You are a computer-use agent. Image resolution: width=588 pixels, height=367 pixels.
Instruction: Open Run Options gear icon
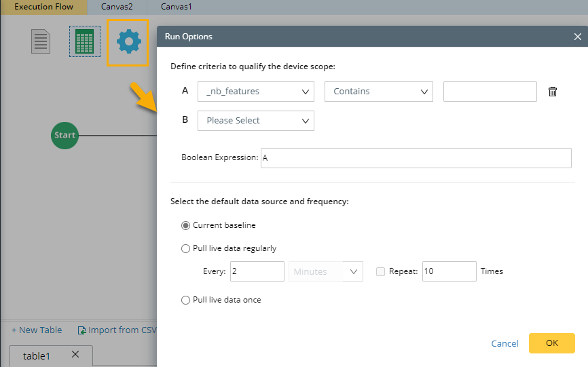pyautogui.click(x=128, y=42)
